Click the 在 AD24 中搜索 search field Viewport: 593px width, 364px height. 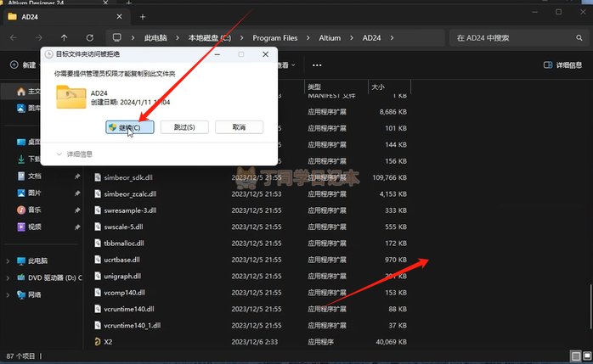pyautogui.click(x=505, y=38)
